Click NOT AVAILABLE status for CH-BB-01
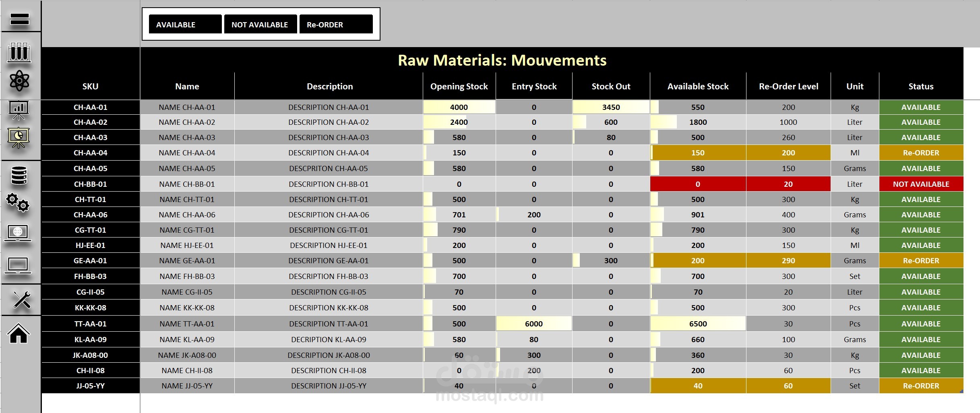 [921, 184]
